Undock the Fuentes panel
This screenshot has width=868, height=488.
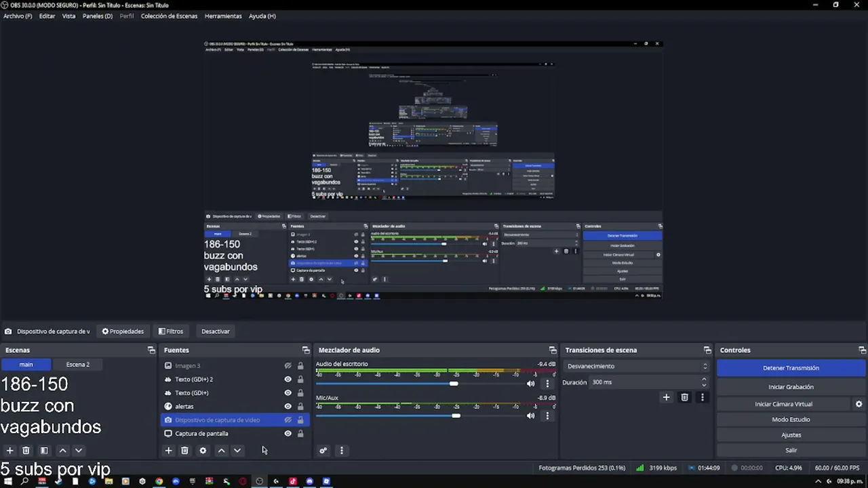point(306,350)
